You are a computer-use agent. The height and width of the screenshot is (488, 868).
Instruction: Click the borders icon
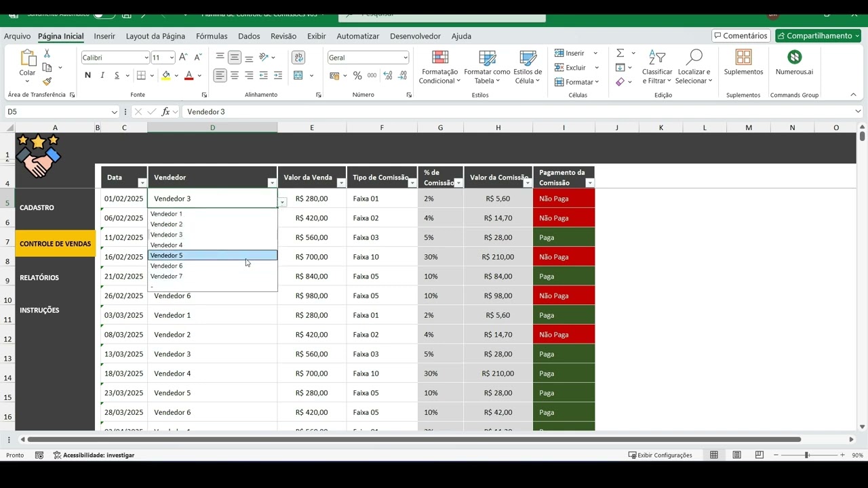(141, 75)
